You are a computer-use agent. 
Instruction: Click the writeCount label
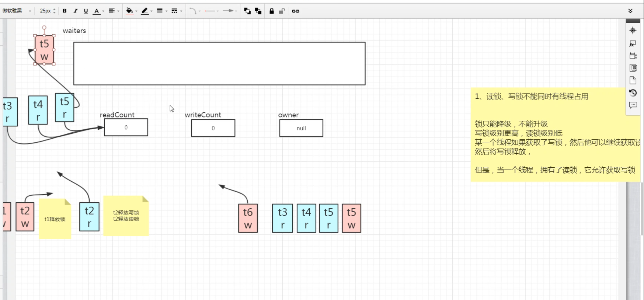pos(203,115)
